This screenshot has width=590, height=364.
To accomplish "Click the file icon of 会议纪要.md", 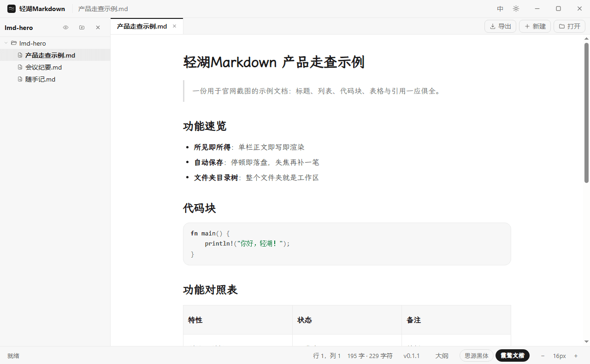I will (x=20, y=67).
